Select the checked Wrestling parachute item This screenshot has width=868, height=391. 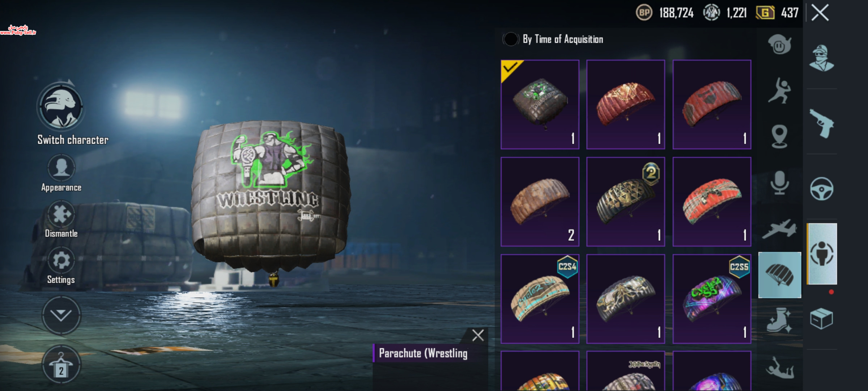click(x=540, y=105)
